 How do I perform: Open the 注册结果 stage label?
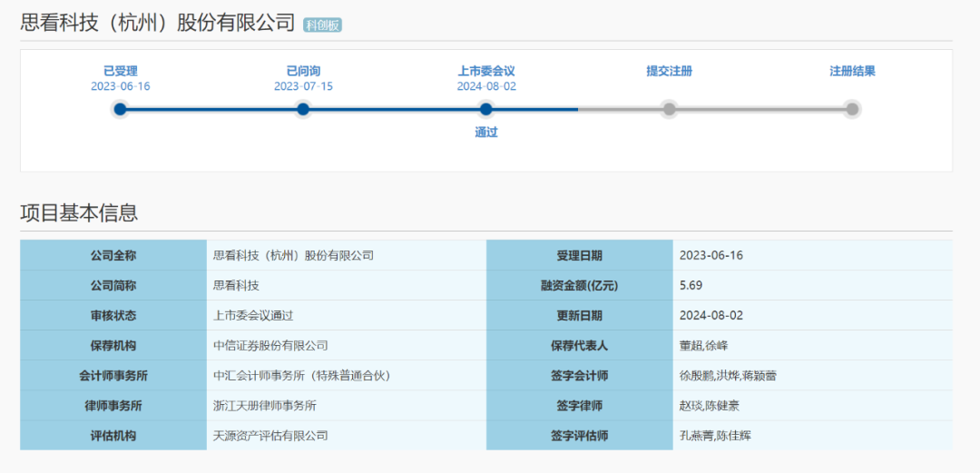click(x=852, y=71)
